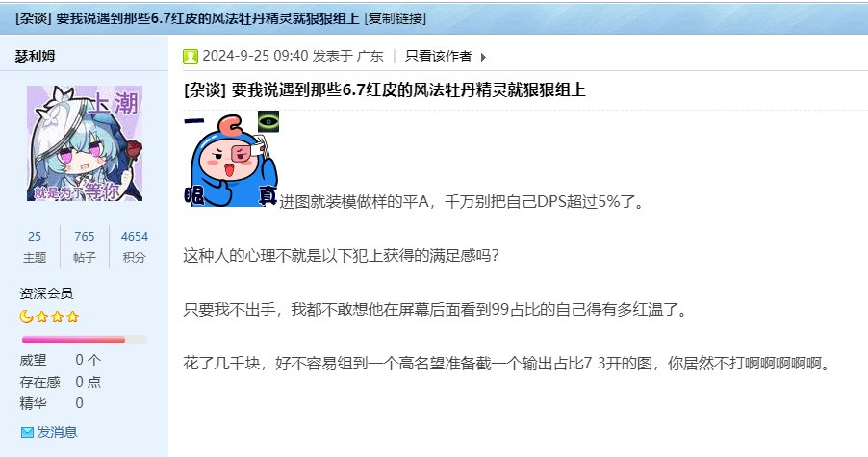Viewport: 868px width, 457px height.
Task: Click the [复制链接] link in the title bar
Action: click(x=396, y=18)
